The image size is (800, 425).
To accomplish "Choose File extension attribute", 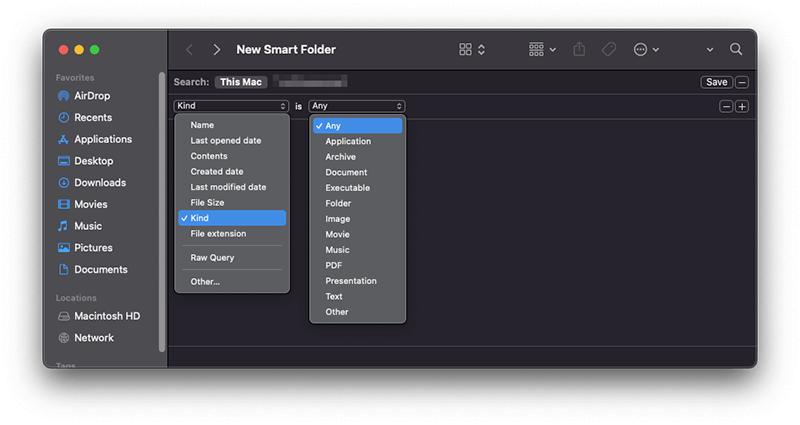I will 232,234.
